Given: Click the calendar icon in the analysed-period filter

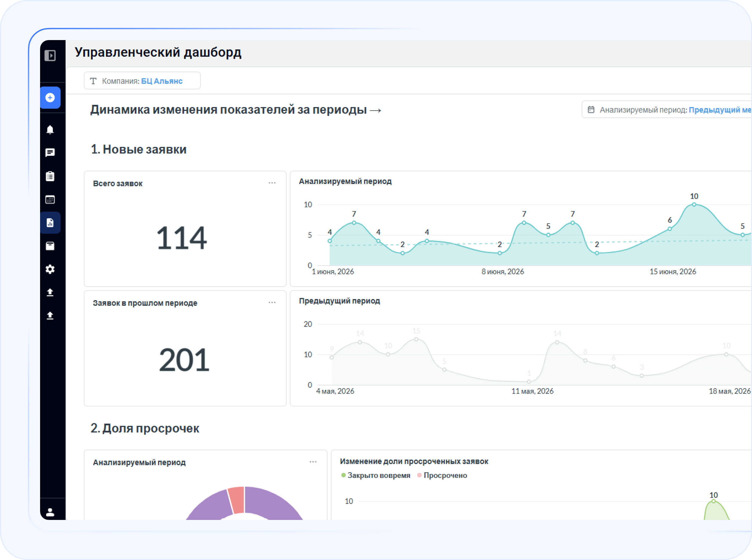Looking at the screenshot, I should tap(591, 109).
